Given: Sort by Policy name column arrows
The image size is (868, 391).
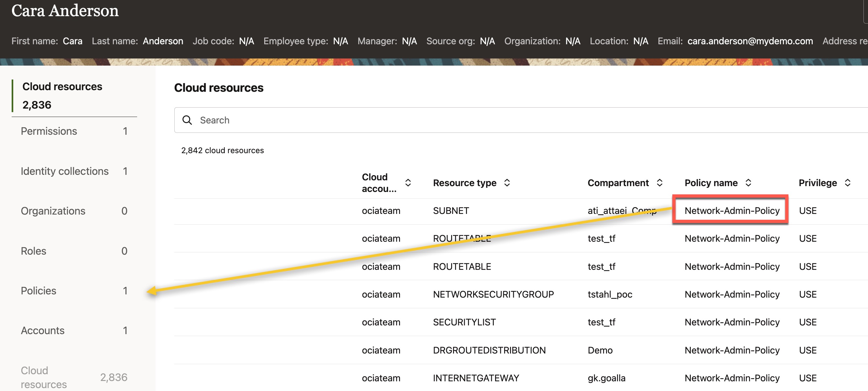Looking at the screenshot, I should tap(748, 183).
